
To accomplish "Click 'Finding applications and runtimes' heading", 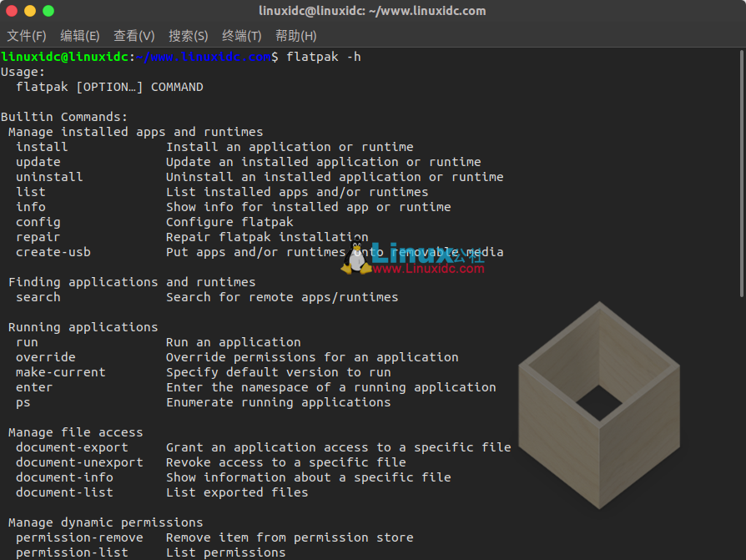I will point(132,282).
